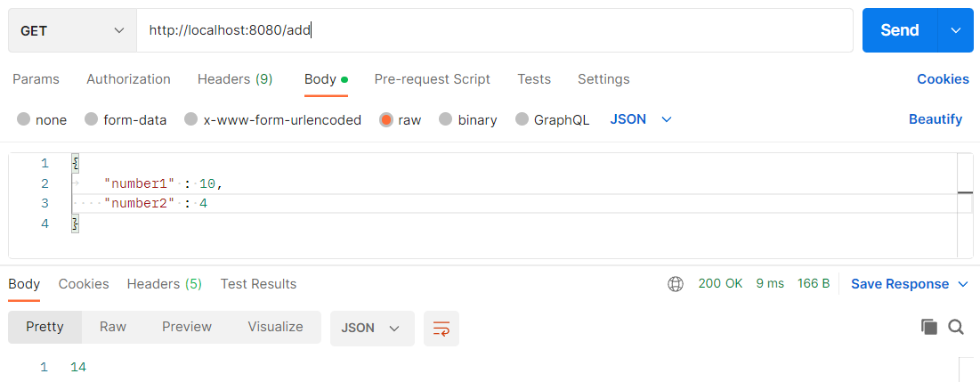This screenshot has width=980, height=382.
Task: Open the request Headers (9) tab
Action: 235,79
